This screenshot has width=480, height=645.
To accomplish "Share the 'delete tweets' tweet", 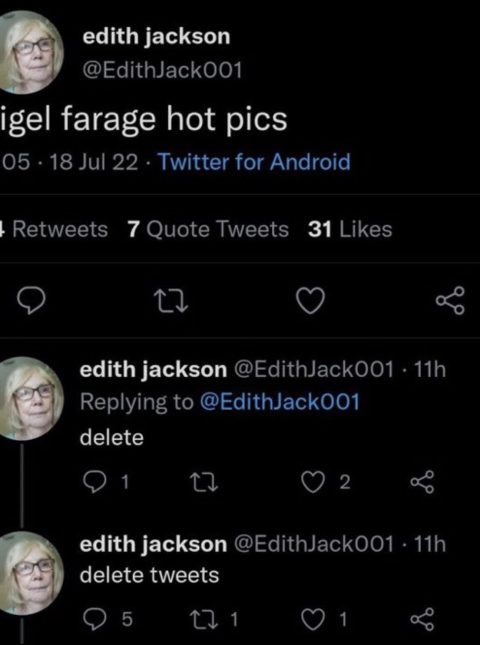I will coord(423,619).
